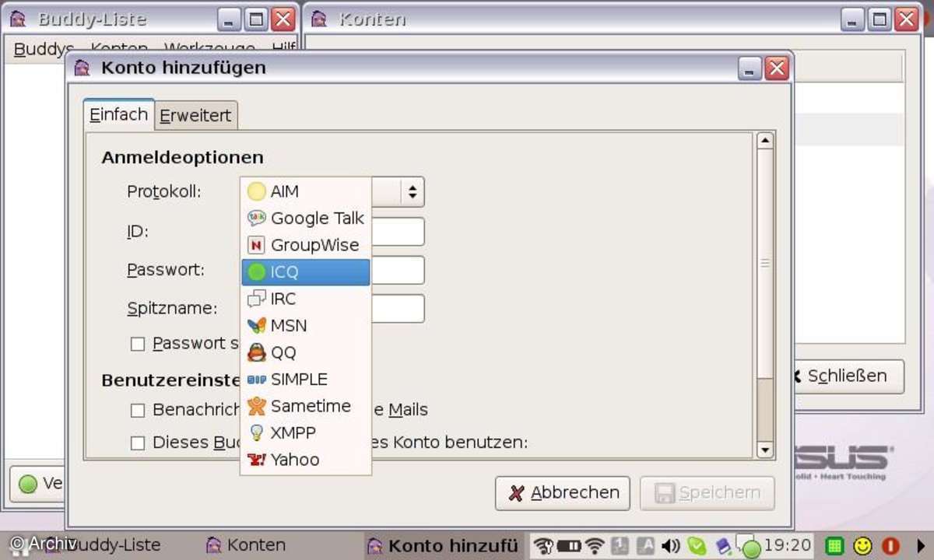The width and height of the screenshot is (934, 560).
Task: Choose SIMPLE from the protocol list
Action: [x=305, y=379]
